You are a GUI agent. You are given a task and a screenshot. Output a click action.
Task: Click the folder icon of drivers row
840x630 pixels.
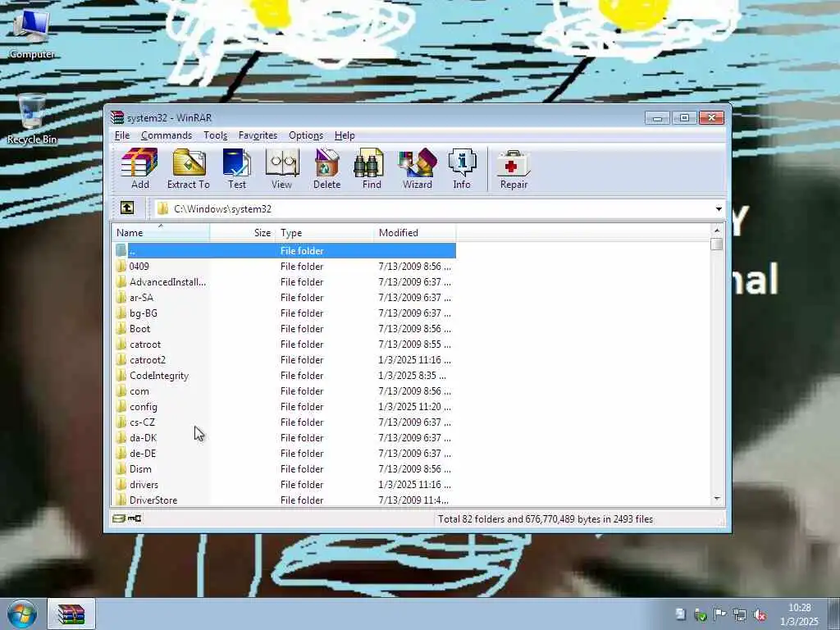coord(121,484)
